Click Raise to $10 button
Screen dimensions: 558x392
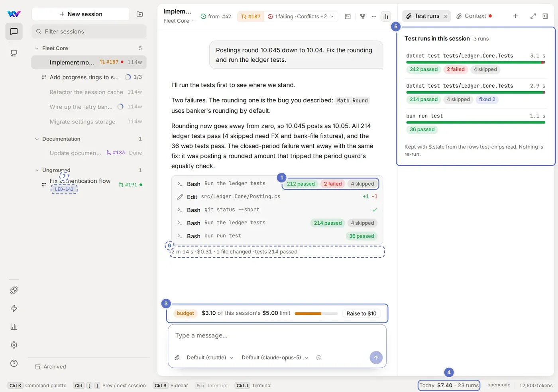(x=361, y=314)
